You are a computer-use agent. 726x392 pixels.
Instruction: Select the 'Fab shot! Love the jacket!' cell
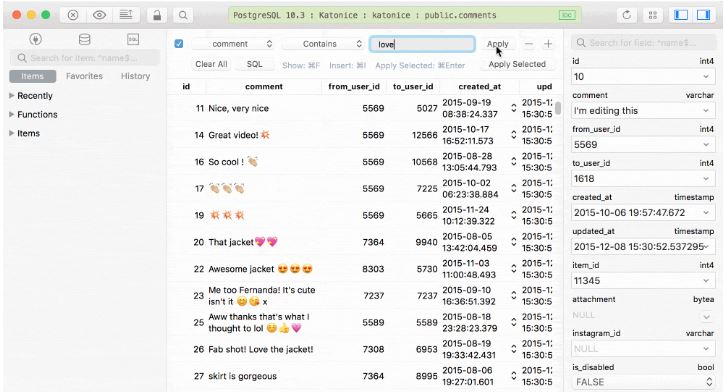coord(261,349)
